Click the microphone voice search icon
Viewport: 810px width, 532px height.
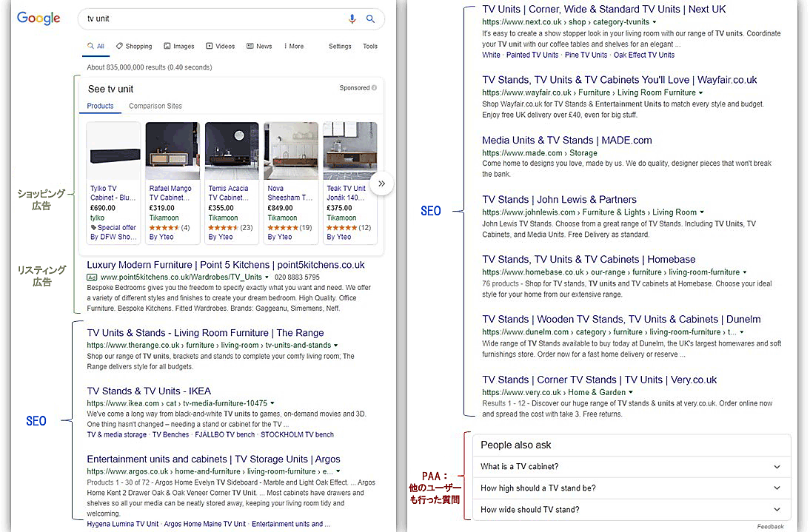click(x=352, y=18)
